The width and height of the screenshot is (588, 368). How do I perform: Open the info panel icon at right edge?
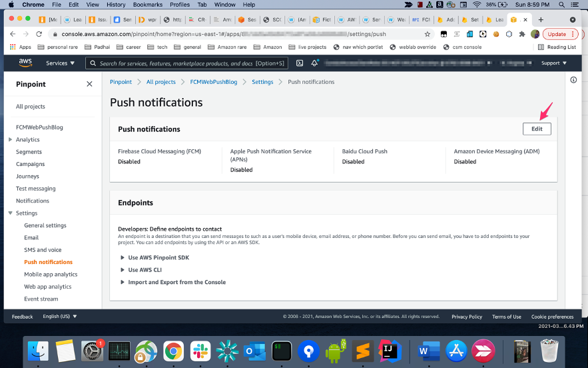coord(573,79)
